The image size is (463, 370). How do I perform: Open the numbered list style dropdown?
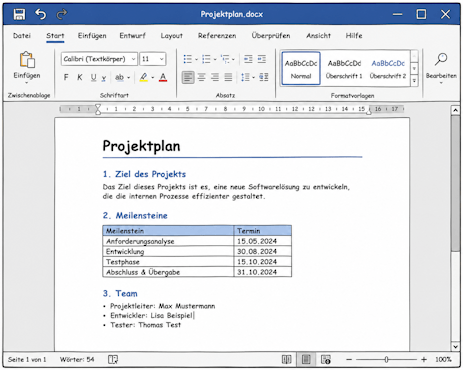click(215, 60)
